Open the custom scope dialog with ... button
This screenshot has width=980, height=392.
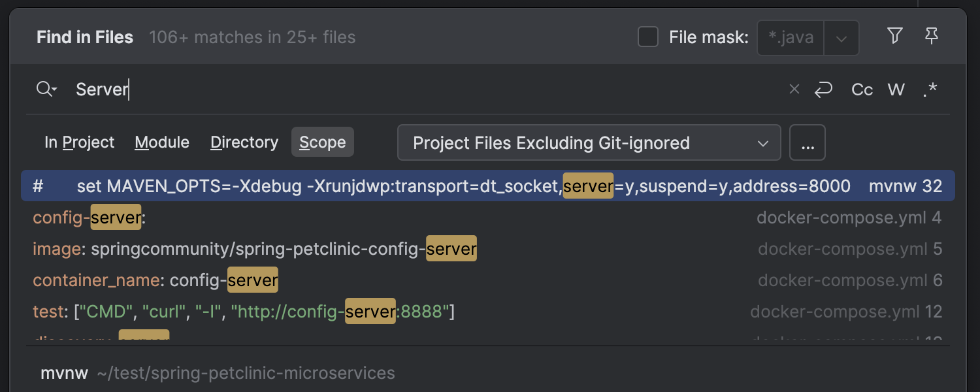808,142
